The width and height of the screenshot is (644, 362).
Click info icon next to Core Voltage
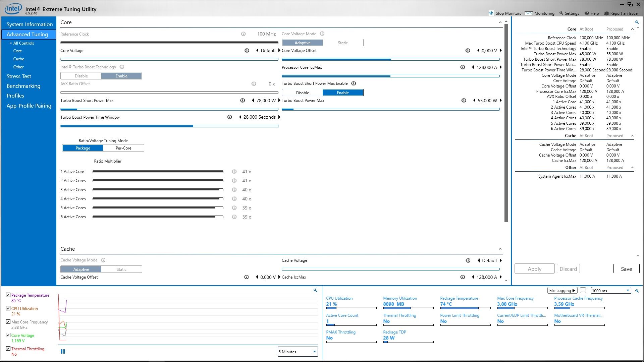tap(247, 51)
